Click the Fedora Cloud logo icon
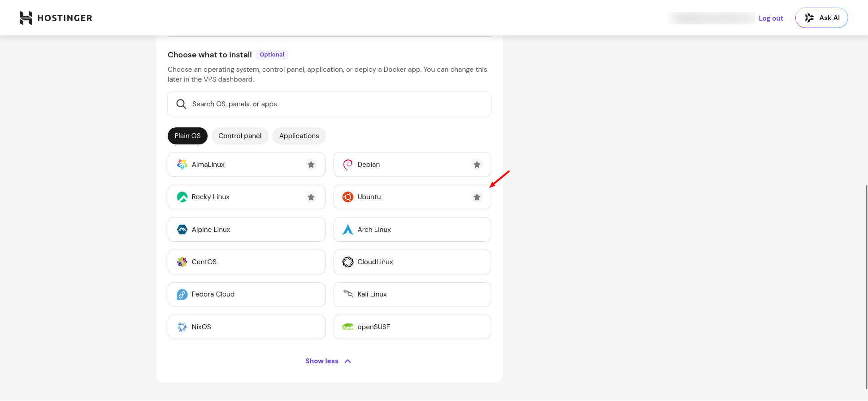Viewport: 868px width, 401px height. click(182, 294)
